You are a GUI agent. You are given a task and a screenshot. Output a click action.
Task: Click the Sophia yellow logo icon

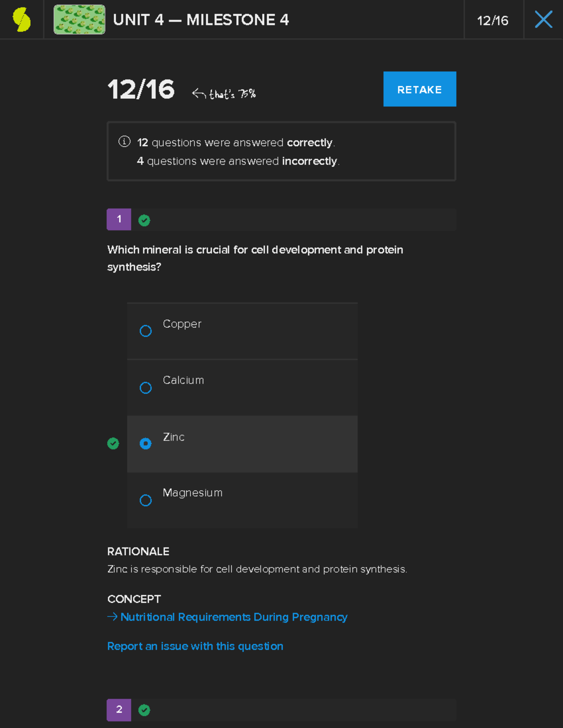(x=22, y=20)
